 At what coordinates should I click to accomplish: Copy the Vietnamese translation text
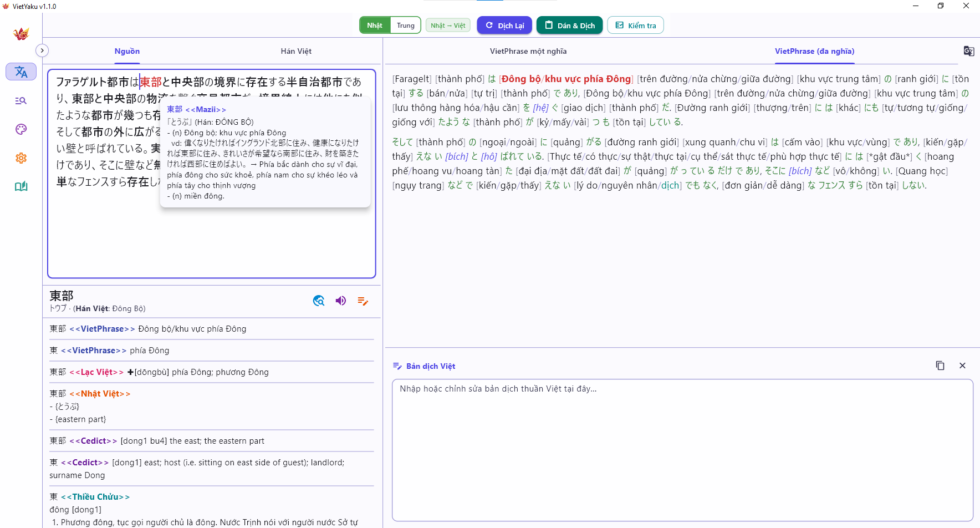tap(940, 365)
